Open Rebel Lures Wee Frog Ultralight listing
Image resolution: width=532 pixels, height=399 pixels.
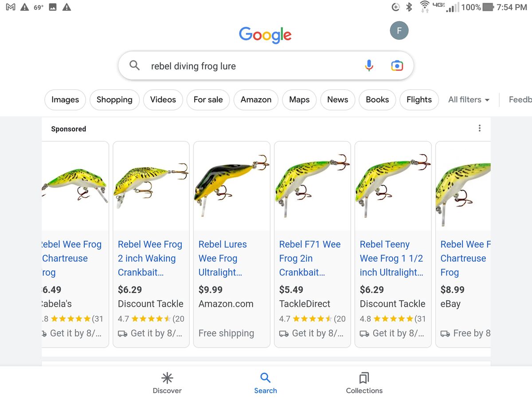point(222,258)
